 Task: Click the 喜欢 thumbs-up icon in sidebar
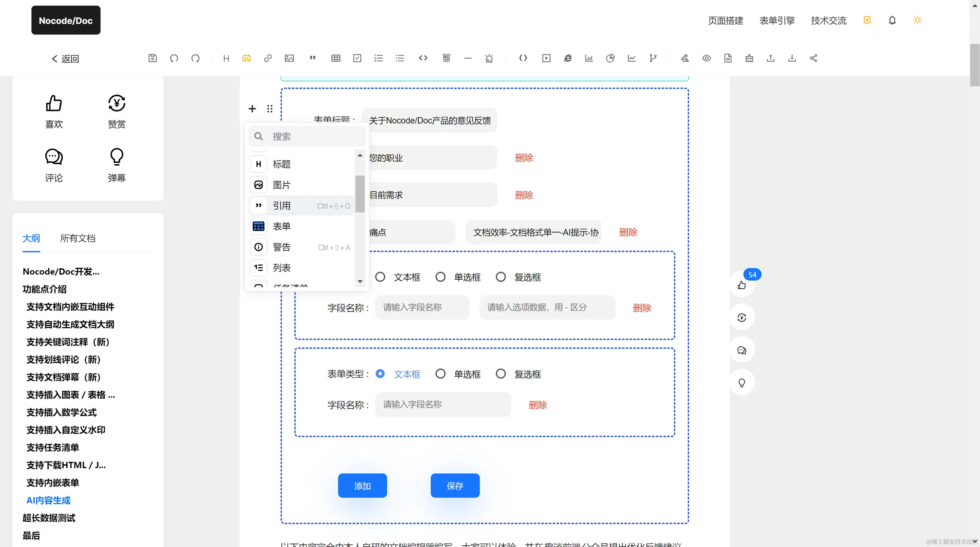pos(54,103)
